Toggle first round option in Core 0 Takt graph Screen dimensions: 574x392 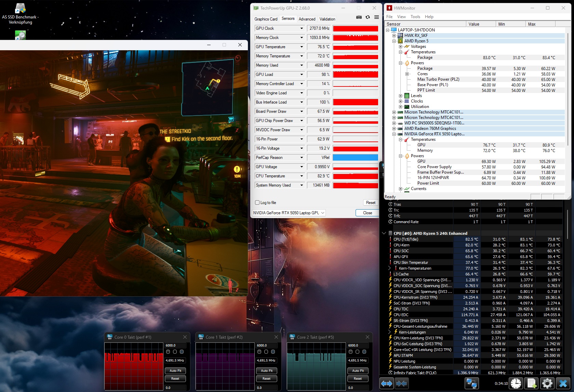168,352
